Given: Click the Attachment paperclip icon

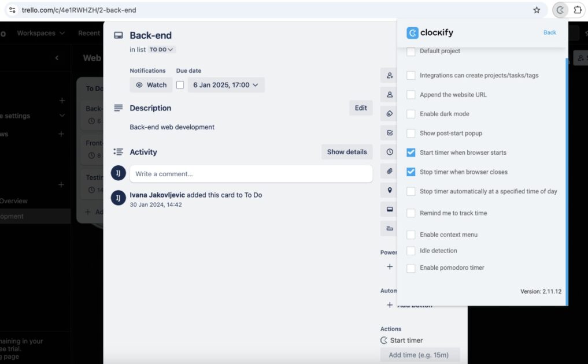Looking at the screenshot, I should (389, 170).
